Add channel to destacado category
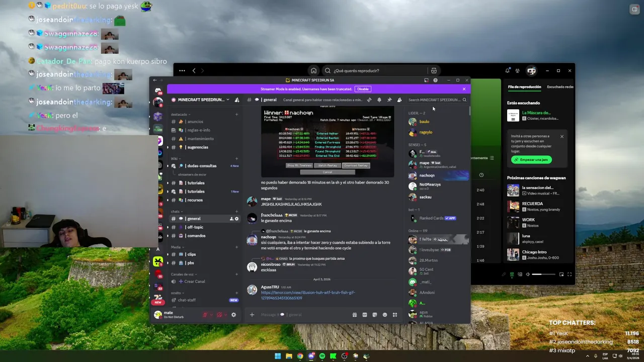 click(236, 114)
